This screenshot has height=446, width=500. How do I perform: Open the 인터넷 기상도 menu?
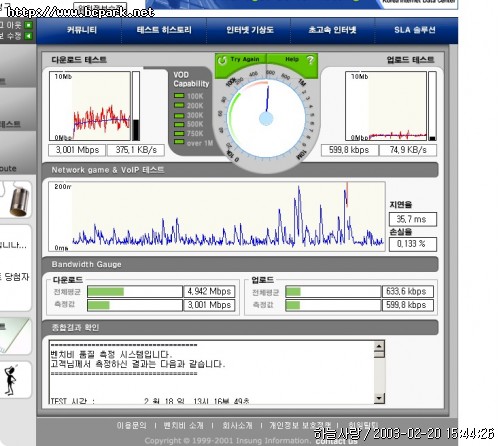point(250,30)
